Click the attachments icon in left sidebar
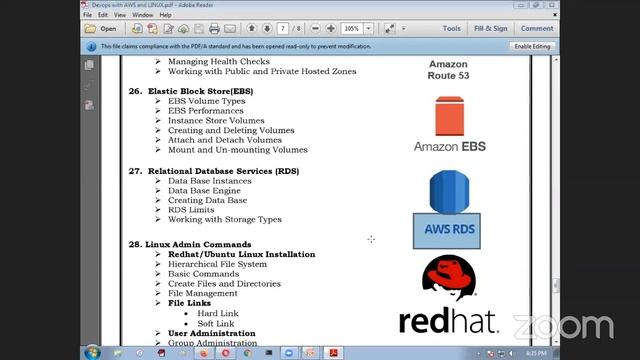 point(89,86)
